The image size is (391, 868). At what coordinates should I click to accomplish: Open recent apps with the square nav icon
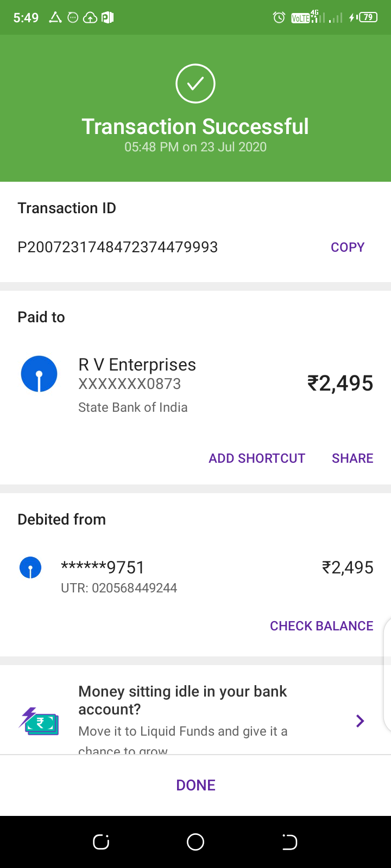click(101, 842)
